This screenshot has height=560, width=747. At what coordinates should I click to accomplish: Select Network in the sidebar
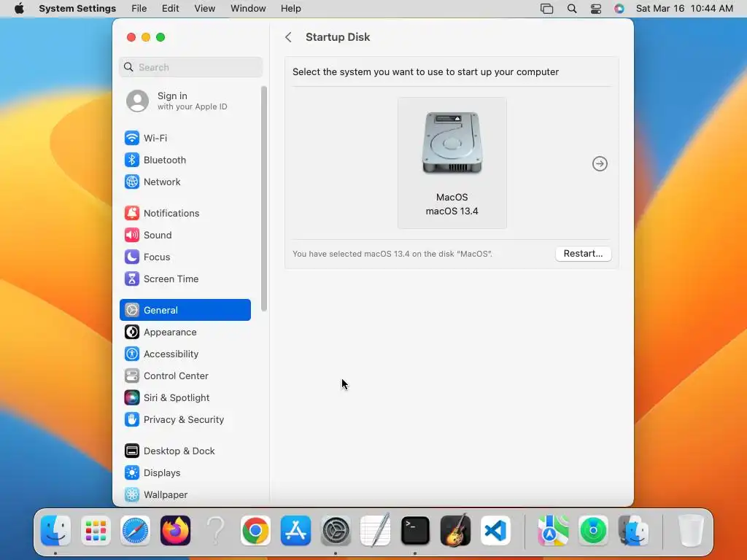(185, 182)
